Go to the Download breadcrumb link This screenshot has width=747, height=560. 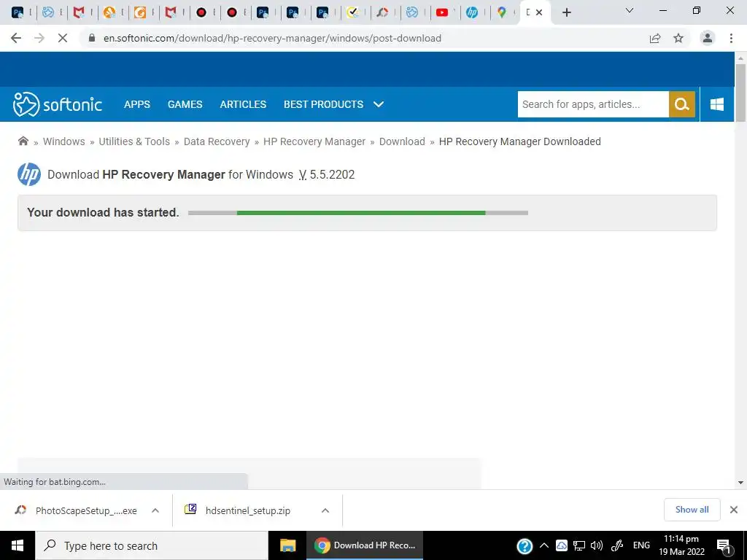coord(402,141)
